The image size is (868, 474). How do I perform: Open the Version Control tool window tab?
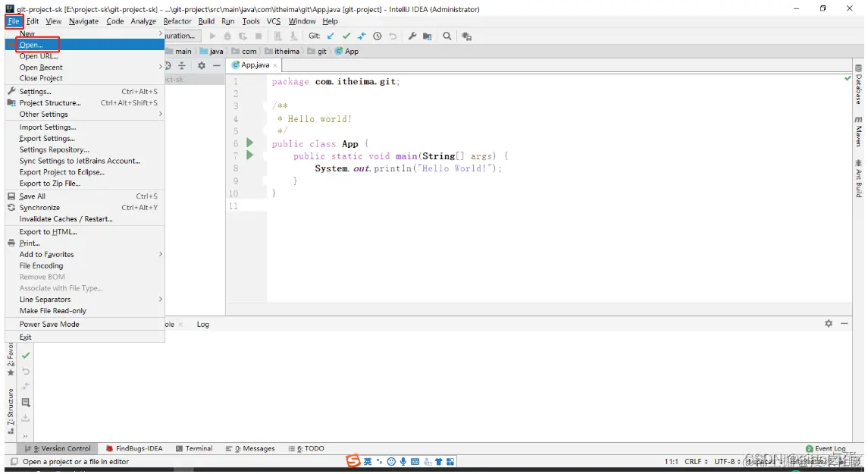point(58,448)
